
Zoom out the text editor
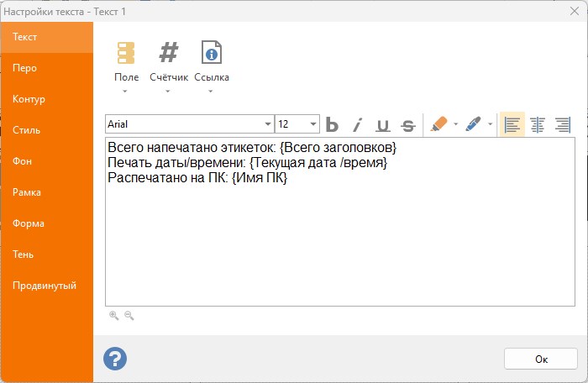pos(129,316)
